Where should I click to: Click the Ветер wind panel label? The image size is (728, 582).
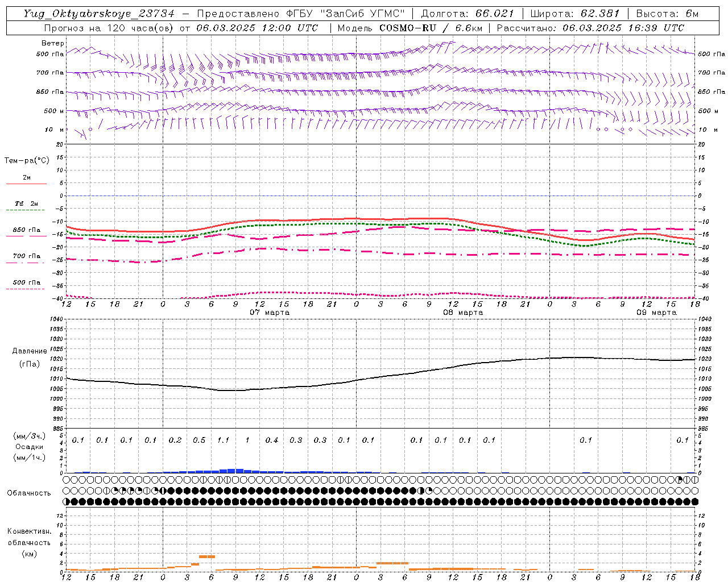click(53, 43)
